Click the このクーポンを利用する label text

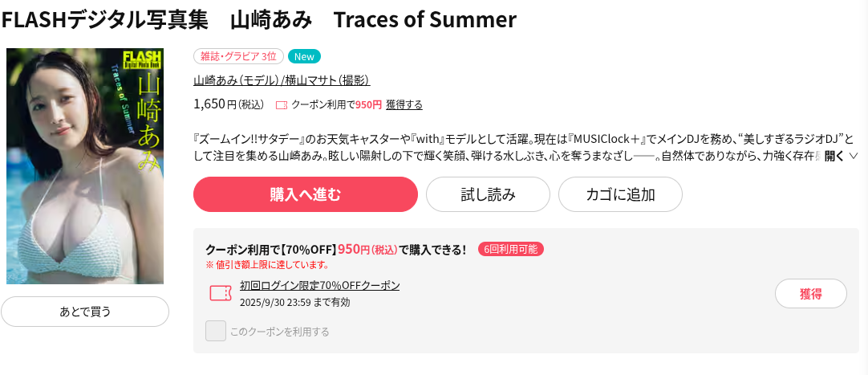pos(279,332)
